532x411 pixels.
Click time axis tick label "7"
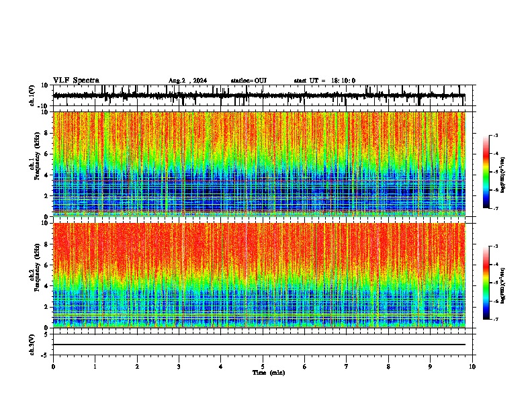(x=347, y=367)
